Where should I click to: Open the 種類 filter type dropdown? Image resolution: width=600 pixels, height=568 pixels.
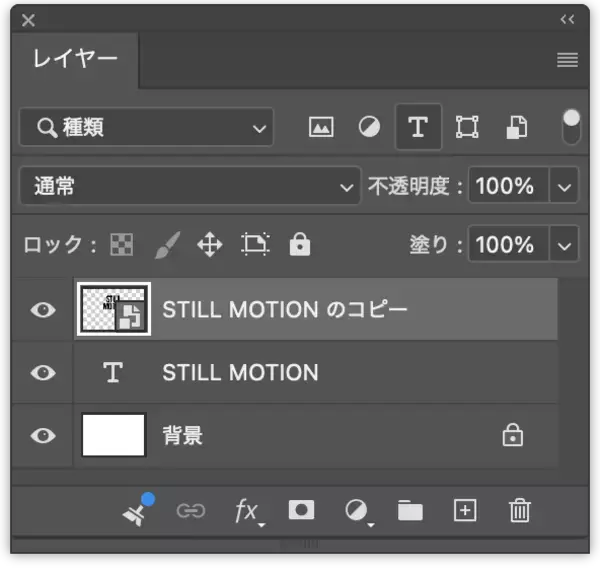coord(147,127)
